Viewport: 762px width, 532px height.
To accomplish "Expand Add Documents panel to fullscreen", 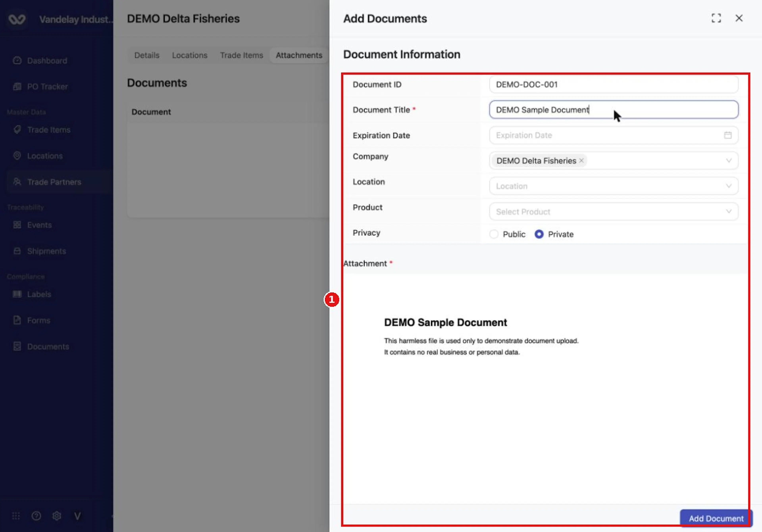I will click(716, 18).
